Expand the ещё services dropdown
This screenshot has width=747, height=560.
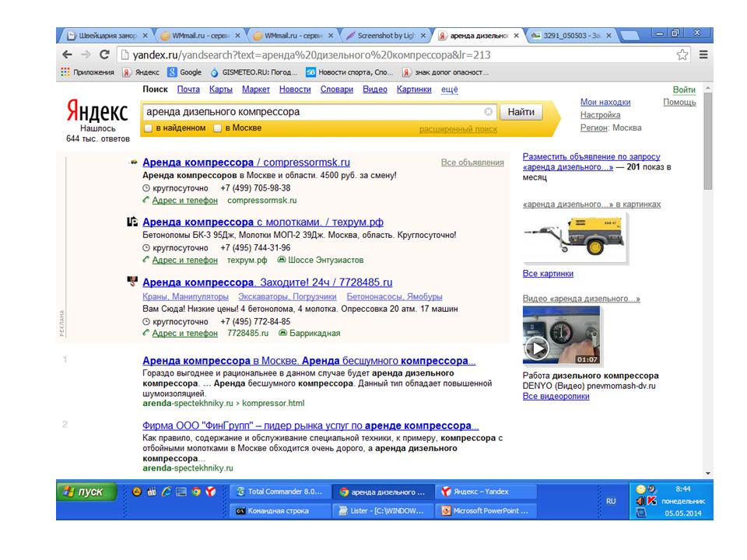(449, 89)
